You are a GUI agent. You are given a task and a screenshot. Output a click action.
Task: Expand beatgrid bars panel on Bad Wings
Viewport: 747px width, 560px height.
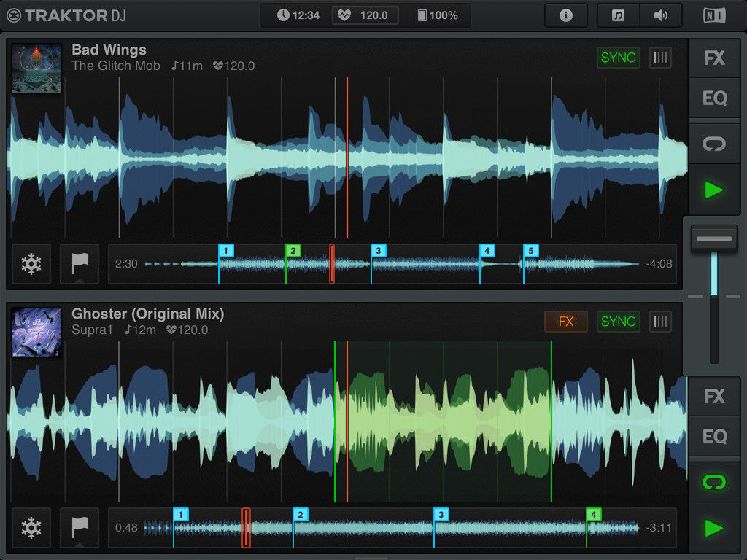(660, 58)
